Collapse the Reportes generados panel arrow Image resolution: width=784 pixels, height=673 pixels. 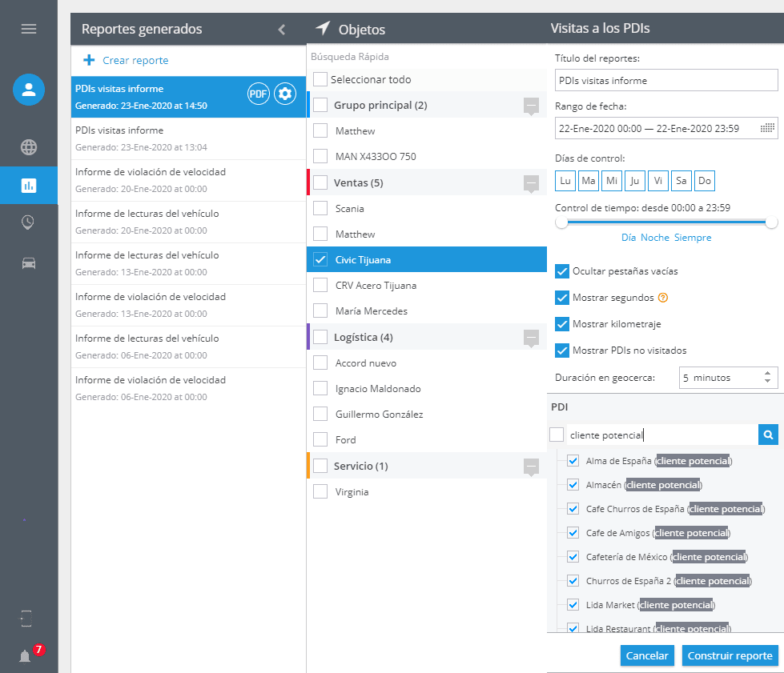tap(281, 30)
